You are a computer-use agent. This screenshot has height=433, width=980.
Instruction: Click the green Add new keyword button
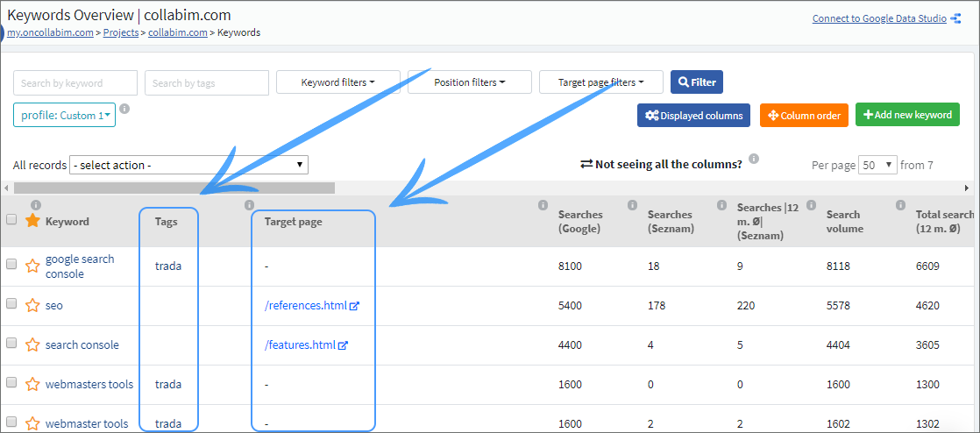click(x=907, y=115)
